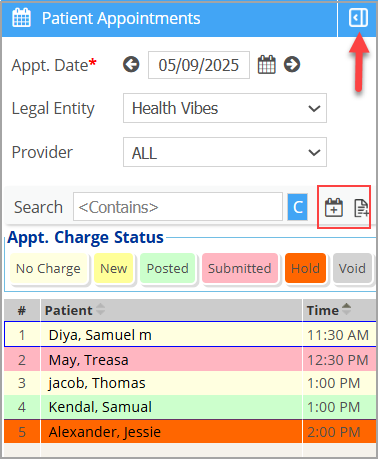Clear search with the blue C button
Viewport: 378px width, 459px height.
pos(297,207)
